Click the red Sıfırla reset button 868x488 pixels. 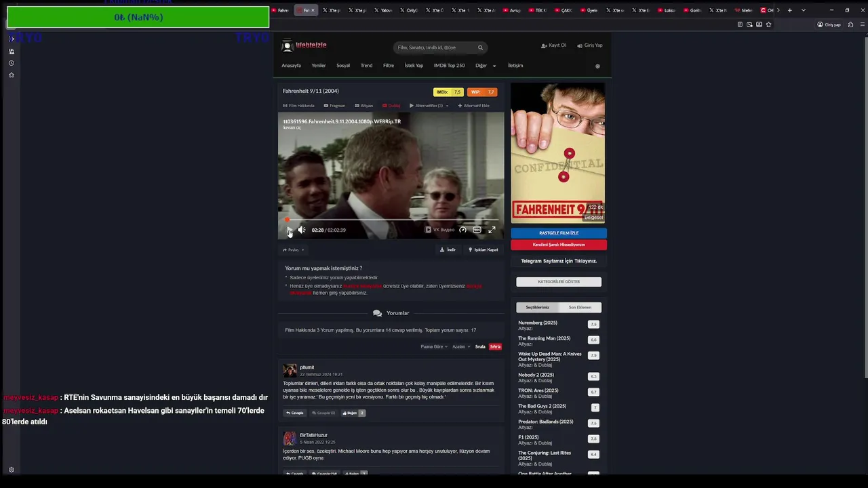496,346
